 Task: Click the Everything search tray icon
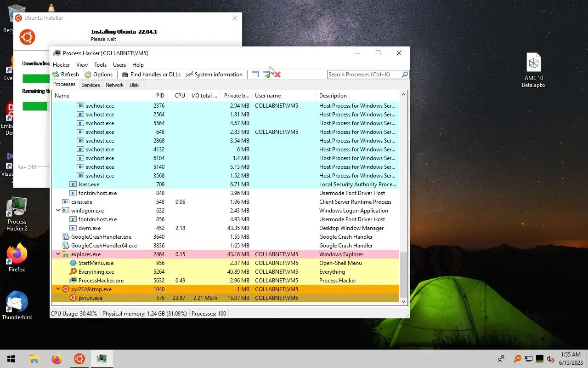(x=518, y=359)
